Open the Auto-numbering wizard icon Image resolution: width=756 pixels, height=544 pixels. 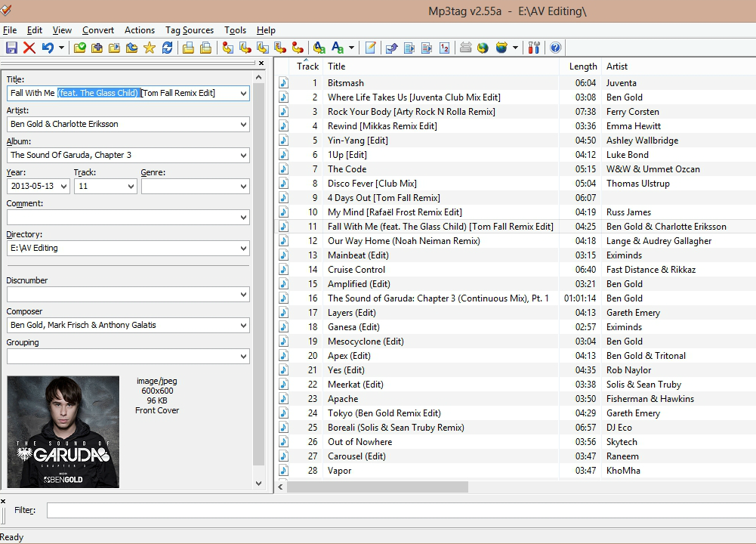[x=445, y=48]
